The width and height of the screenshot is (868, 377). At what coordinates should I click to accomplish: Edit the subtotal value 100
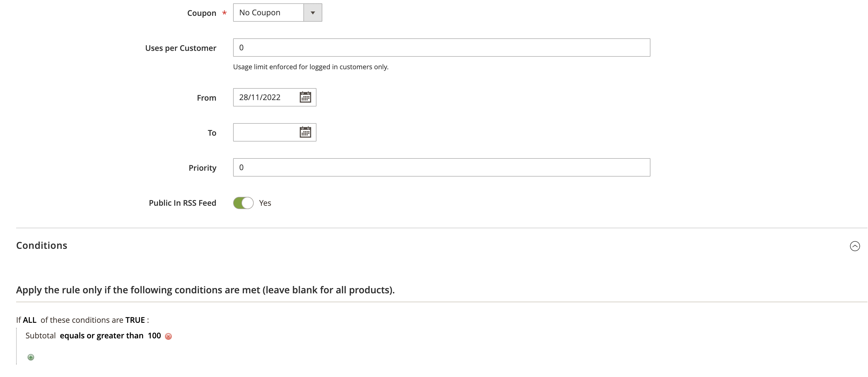(154, 336)
